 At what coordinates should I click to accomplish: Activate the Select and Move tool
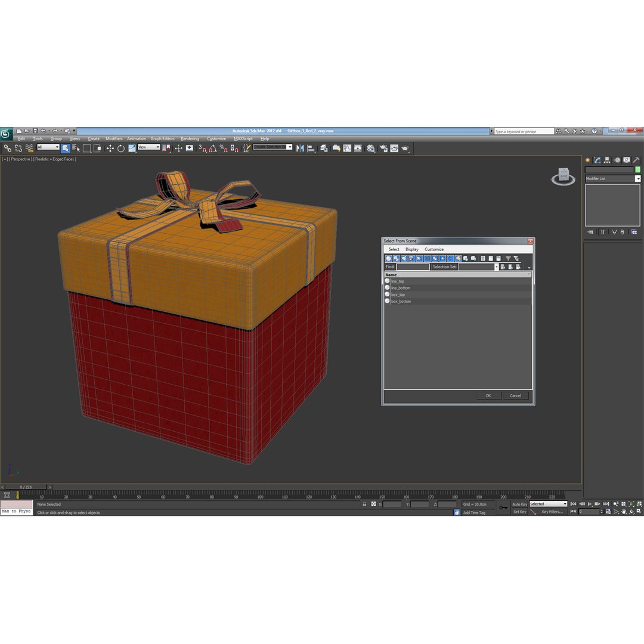pos(110,148)
